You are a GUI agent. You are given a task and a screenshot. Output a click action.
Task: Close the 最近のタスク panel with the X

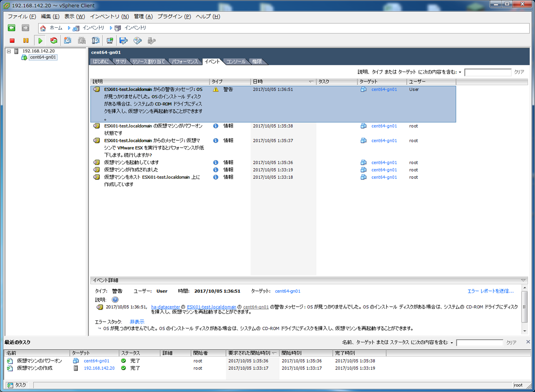(x=528, y=342)
